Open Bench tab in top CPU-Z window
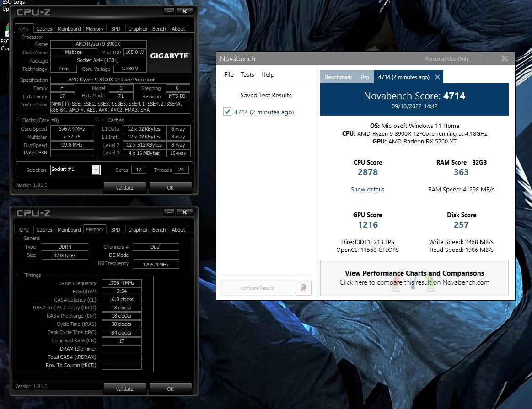 pos(159,29)
